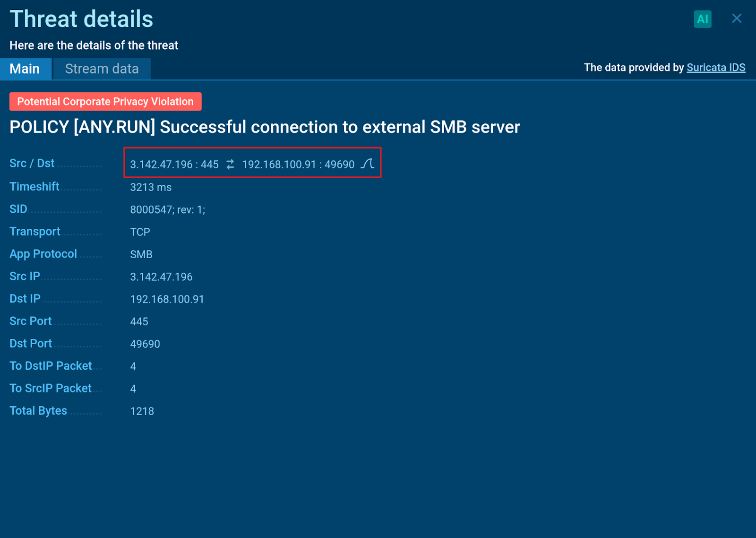Click the App Protocol value SMB
The width and height of the screenshot is (756, 538).
(x=141, y=254)
